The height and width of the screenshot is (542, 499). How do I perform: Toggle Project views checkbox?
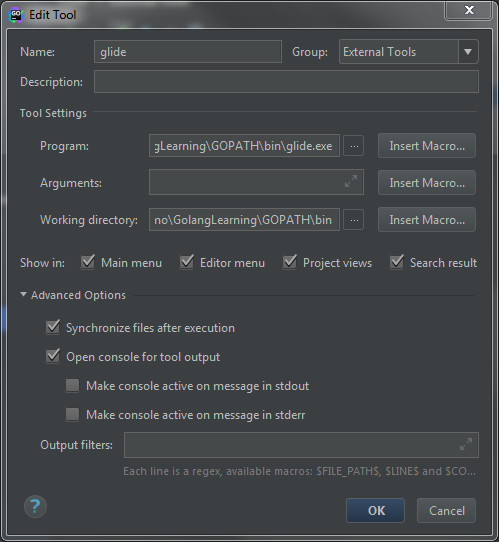point(290,262)
